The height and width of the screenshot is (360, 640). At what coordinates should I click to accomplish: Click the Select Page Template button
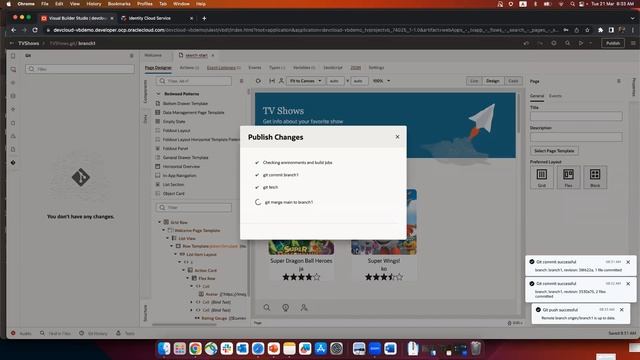point(554,151)
